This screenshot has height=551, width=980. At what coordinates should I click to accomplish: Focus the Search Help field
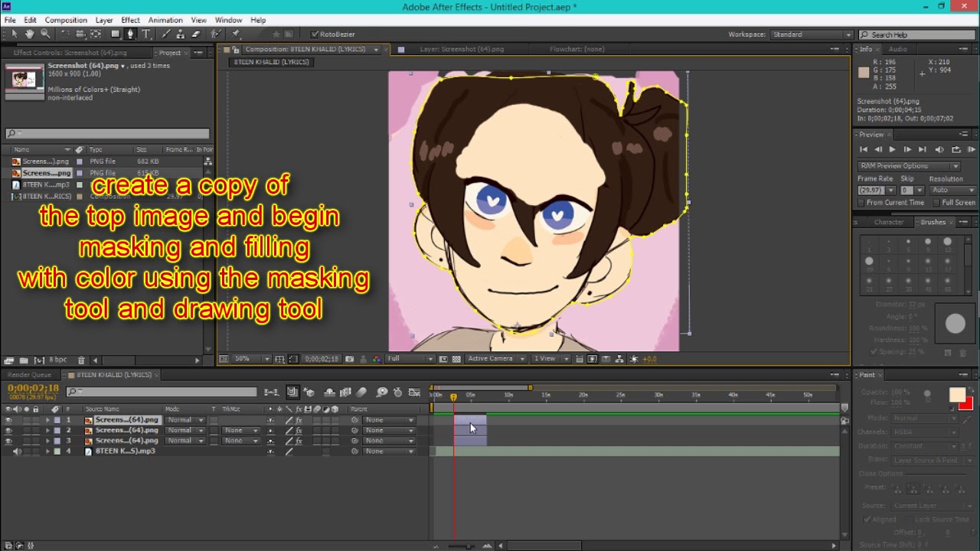point(916,34)
